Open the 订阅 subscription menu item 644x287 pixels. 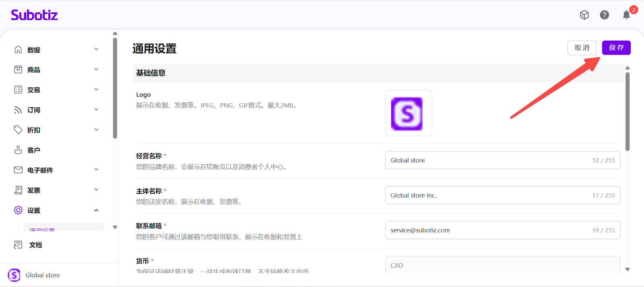pos(34,110)
